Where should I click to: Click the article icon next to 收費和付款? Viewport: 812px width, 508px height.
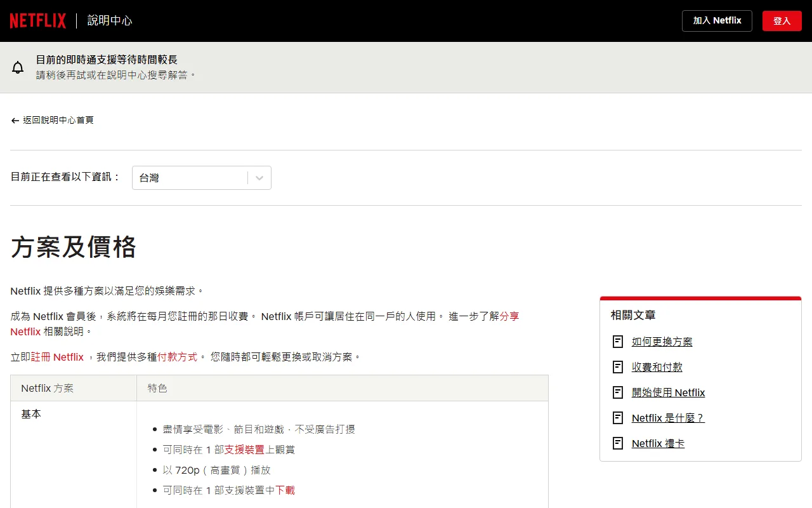(x=618, y=367)
